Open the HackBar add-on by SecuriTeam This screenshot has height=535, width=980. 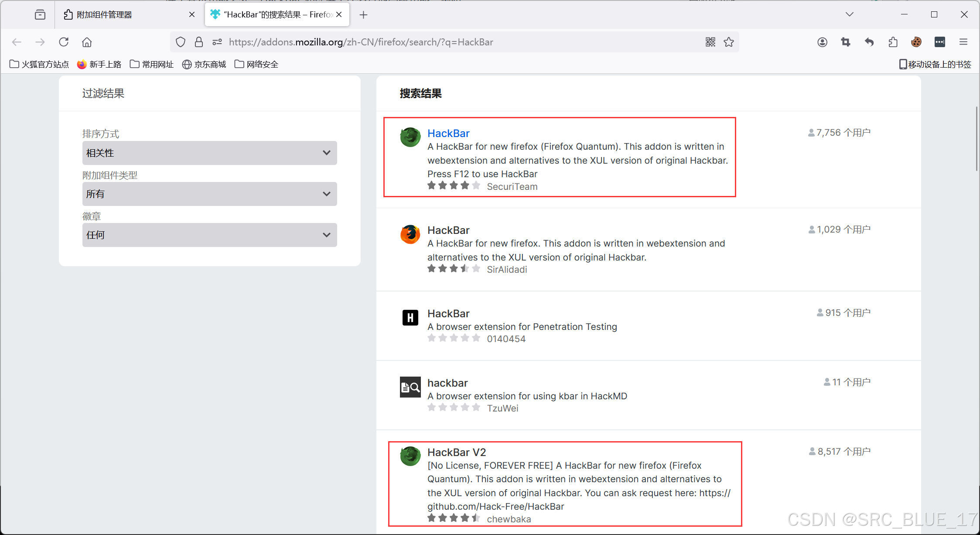pyautogui.click(x=448, y=133)
